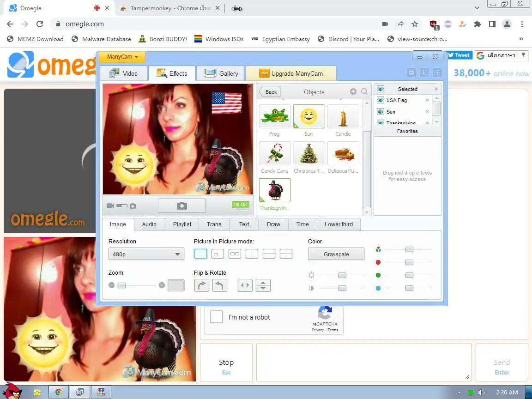Share this page via the share icon

(x=399, y=24)
